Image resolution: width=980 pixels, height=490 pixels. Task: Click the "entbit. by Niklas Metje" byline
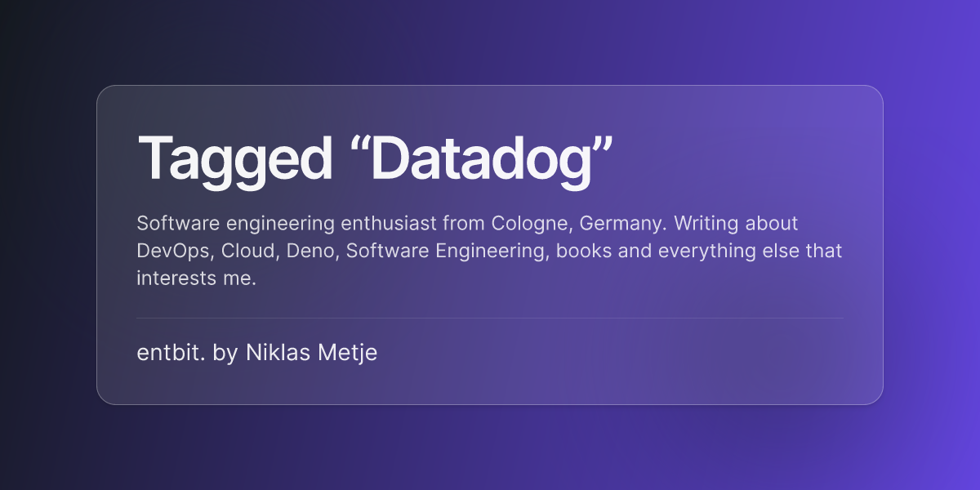pyautogui.click(x=257, y=353)
